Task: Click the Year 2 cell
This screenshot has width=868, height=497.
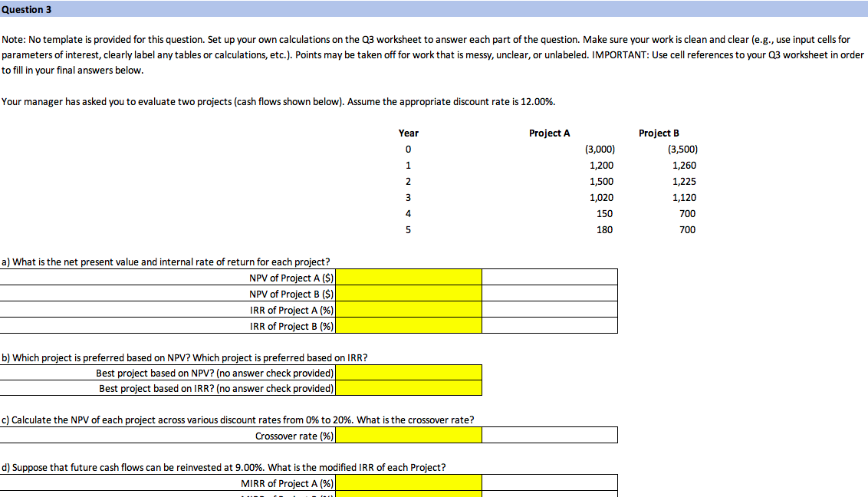Action: click(x=408, y=181)
